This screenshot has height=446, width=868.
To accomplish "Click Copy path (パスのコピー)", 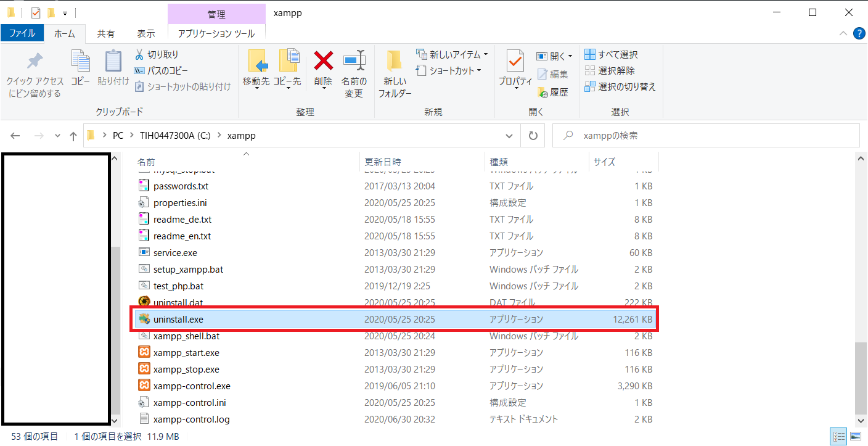I will click(161, 70).
